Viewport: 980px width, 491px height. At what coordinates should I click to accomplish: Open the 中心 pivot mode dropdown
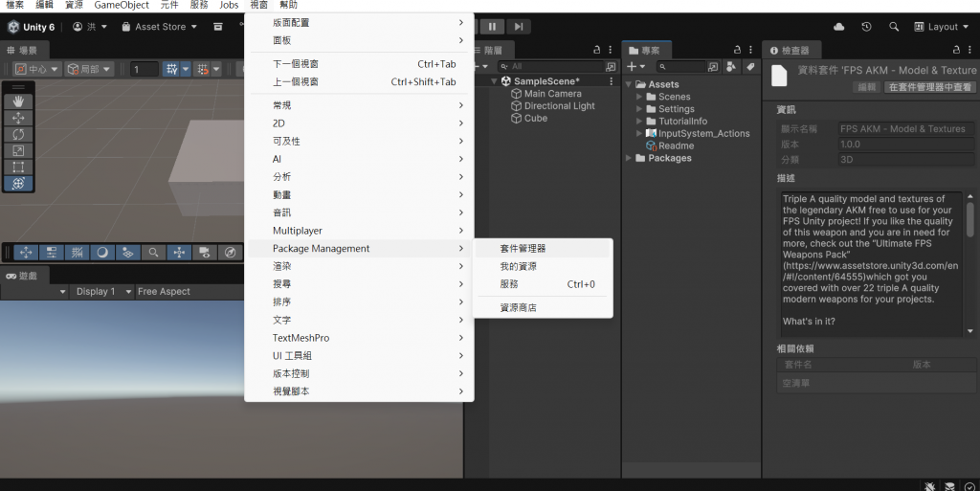[x=37, y=69]
